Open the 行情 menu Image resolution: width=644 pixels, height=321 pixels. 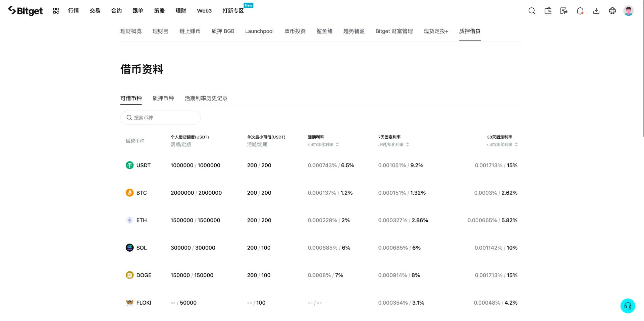[73, 11]
